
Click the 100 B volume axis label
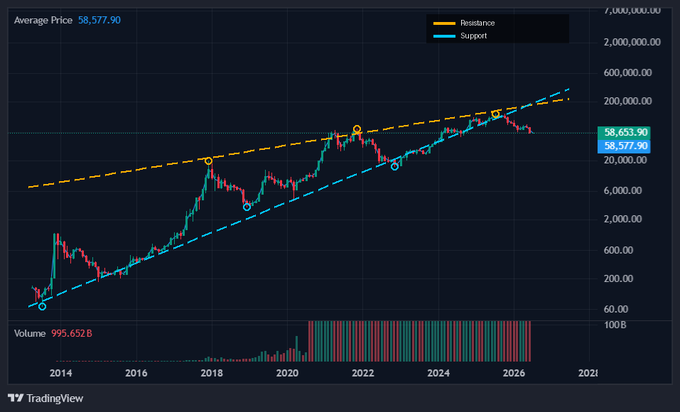615,325
